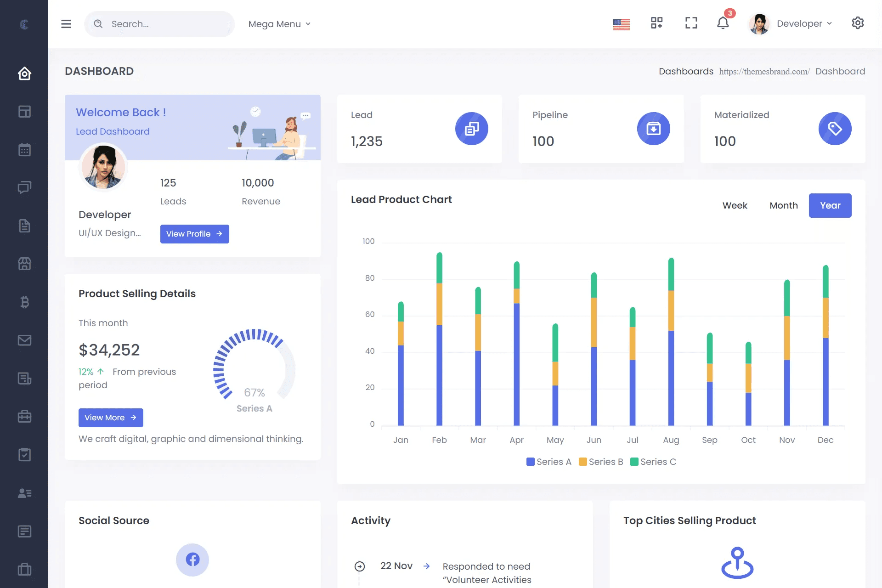Screen dimensions: 882x588
Task: Click the Dec bar in the chart
Action: point(825,345)
